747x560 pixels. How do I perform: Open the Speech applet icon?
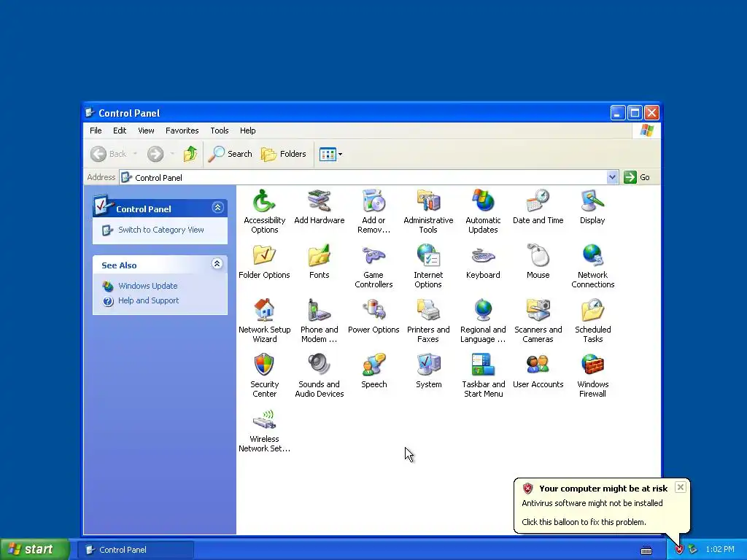click(373, 365)
